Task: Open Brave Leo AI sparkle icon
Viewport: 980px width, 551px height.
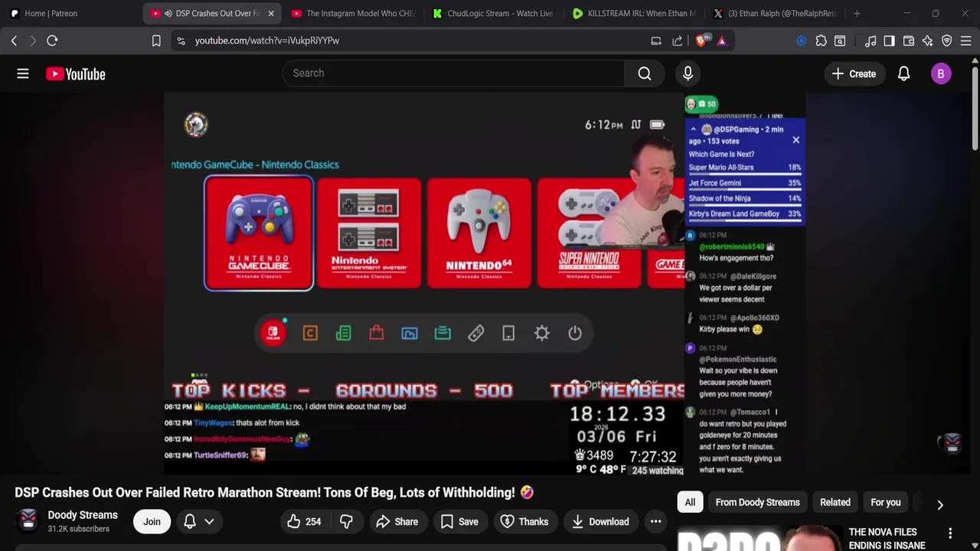Action: (927, 41)
